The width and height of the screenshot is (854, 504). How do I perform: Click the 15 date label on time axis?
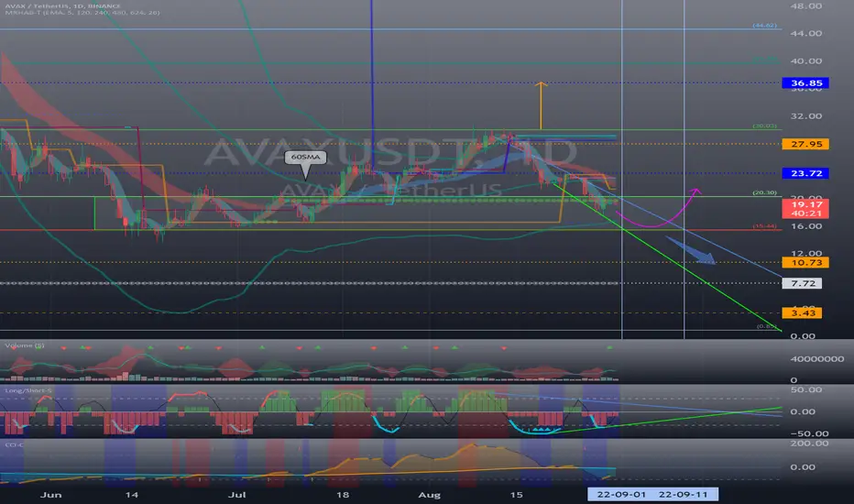point(516,495)
